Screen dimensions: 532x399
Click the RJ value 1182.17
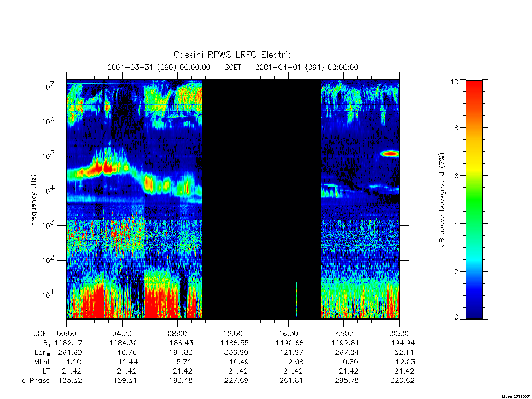(x=68, y=343)
